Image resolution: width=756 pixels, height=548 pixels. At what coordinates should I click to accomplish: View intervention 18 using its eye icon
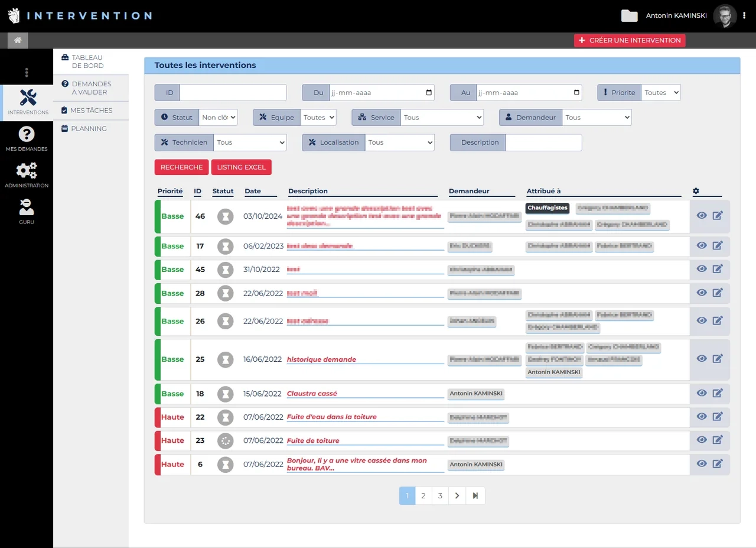point(702,393)
